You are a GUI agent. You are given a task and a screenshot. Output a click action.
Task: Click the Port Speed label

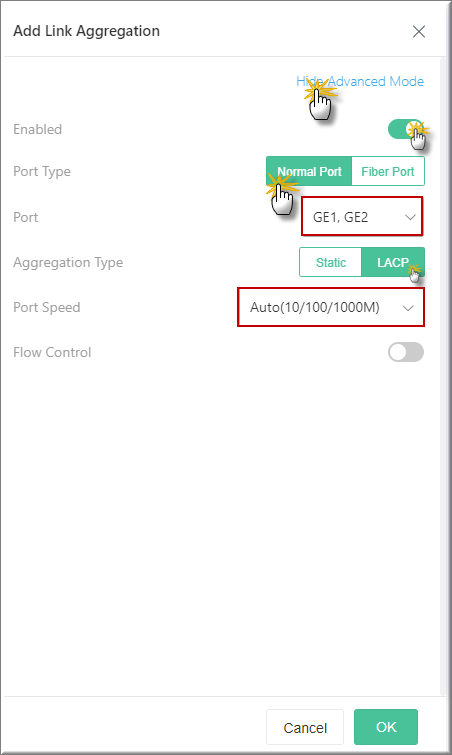[x=47, y=307]
